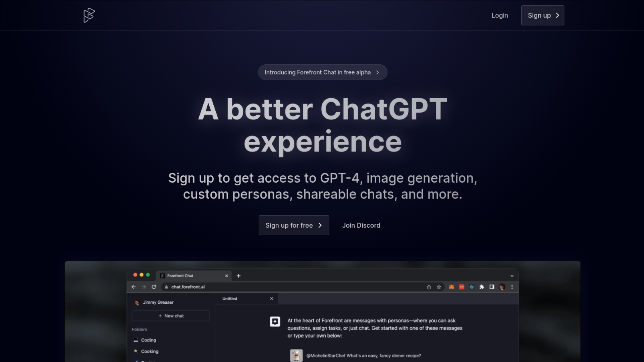Click Sign up for free button

pos(293,225)
